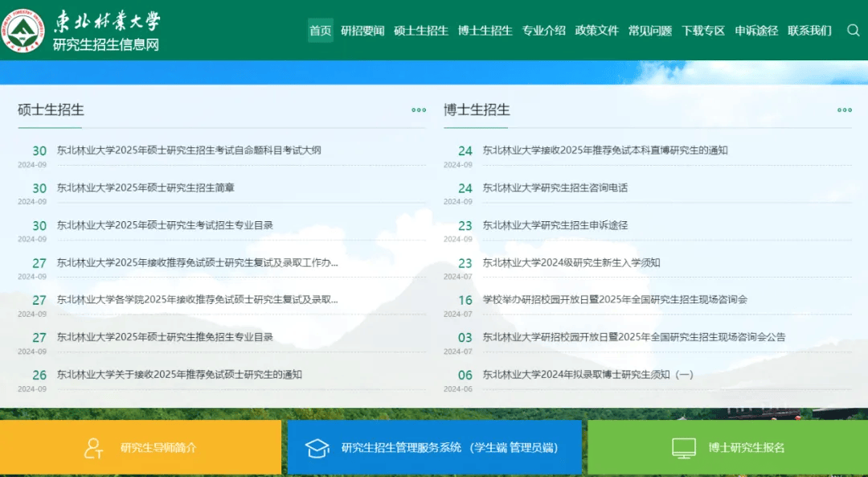Go to 首页 in navigation bar

321,31
